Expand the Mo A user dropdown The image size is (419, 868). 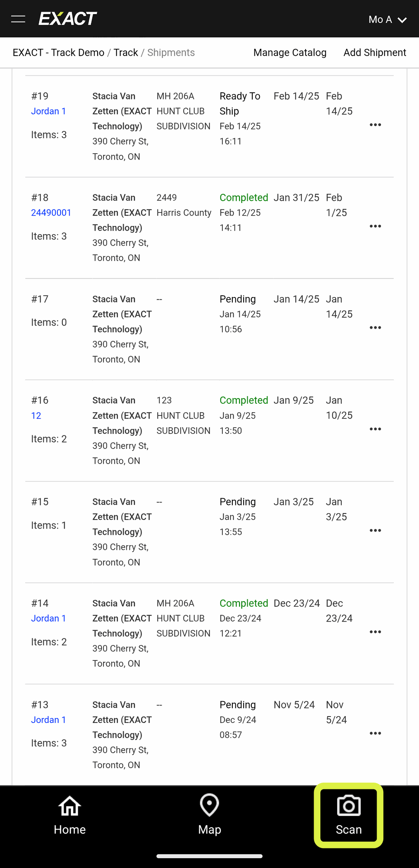click(387, 19)
